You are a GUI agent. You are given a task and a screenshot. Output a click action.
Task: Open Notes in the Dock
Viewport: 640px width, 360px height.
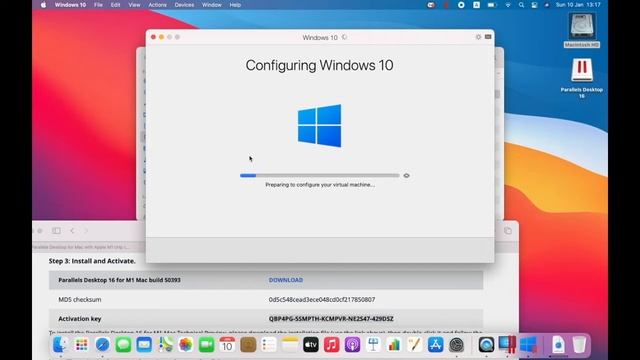click(290, 345)
